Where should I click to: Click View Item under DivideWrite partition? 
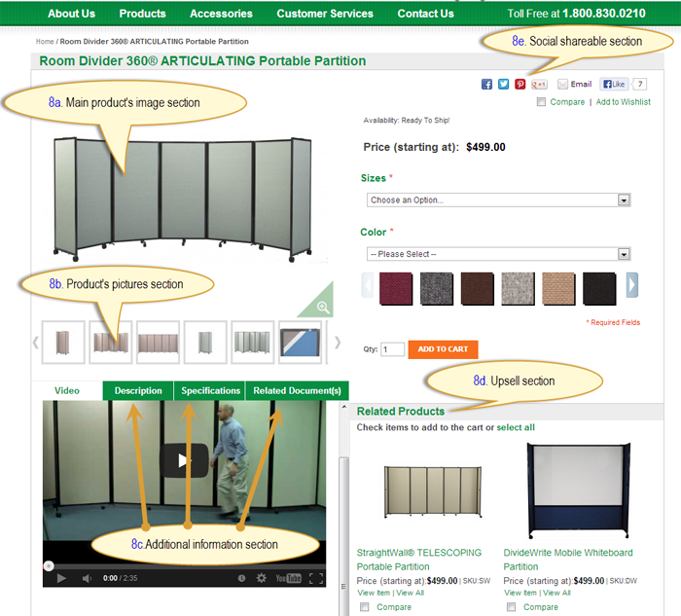[x=520, y=593]
